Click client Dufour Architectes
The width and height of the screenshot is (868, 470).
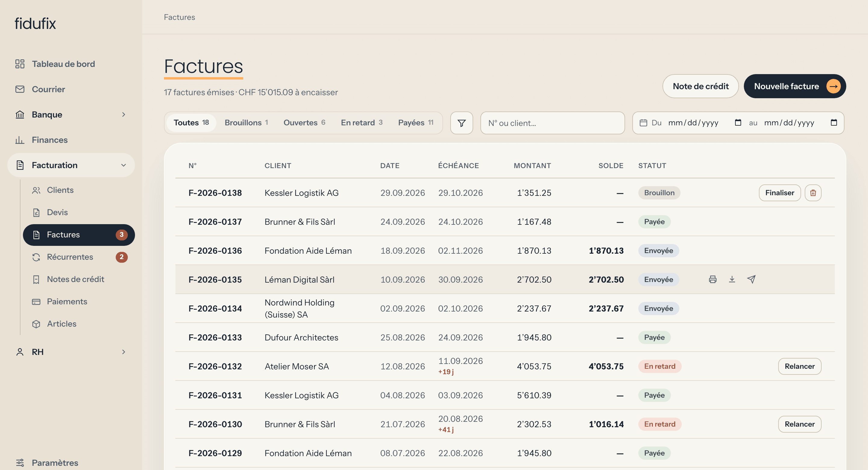301,337
